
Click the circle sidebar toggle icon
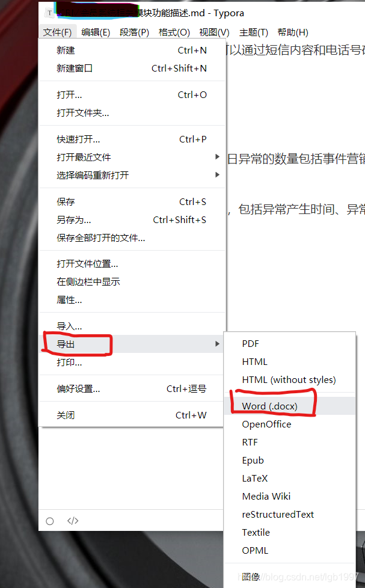49,521
